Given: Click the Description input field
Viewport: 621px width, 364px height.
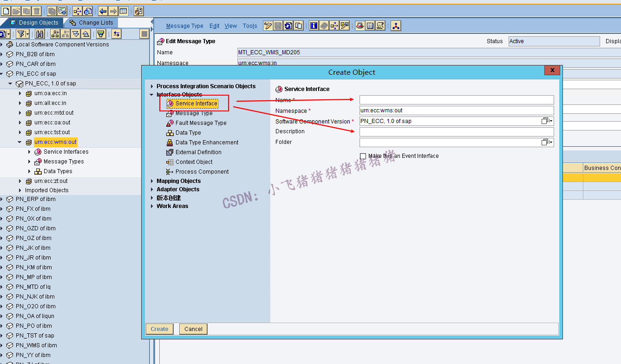Looking at the screenshot, I should 457,132.
